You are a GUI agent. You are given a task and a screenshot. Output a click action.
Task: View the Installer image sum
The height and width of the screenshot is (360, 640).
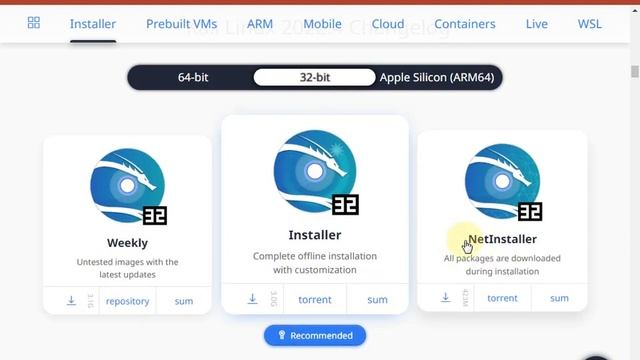(x=377, y=300)
